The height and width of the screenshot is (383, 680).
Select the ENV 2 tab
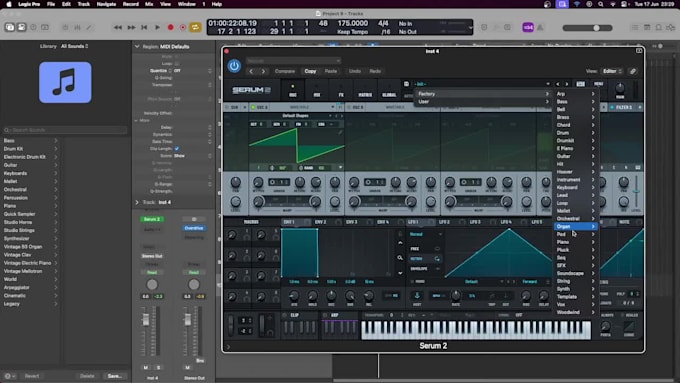(320, 222)
